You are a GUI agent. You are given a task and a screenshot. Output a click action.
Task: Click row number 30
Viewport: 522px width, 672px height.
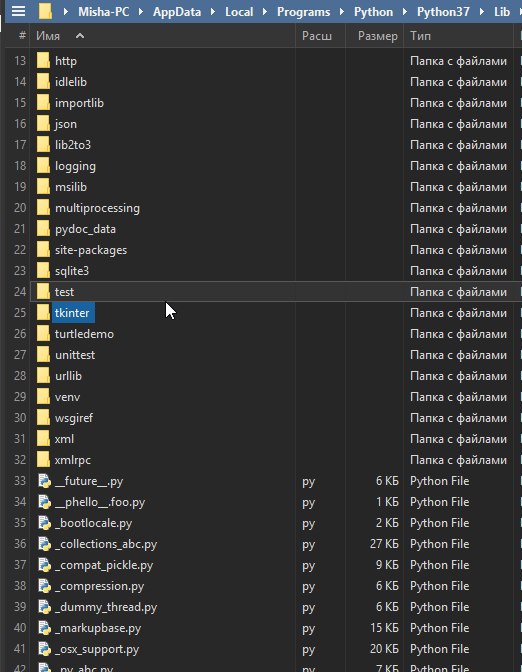point(20,418)
